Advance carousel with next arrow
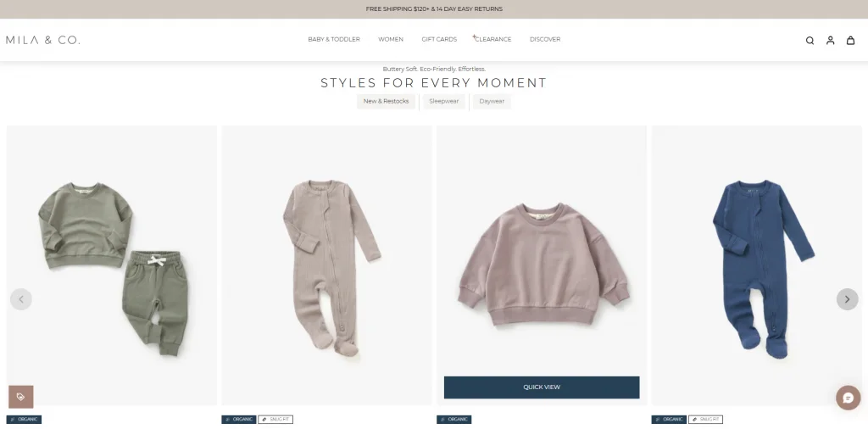 847,299
